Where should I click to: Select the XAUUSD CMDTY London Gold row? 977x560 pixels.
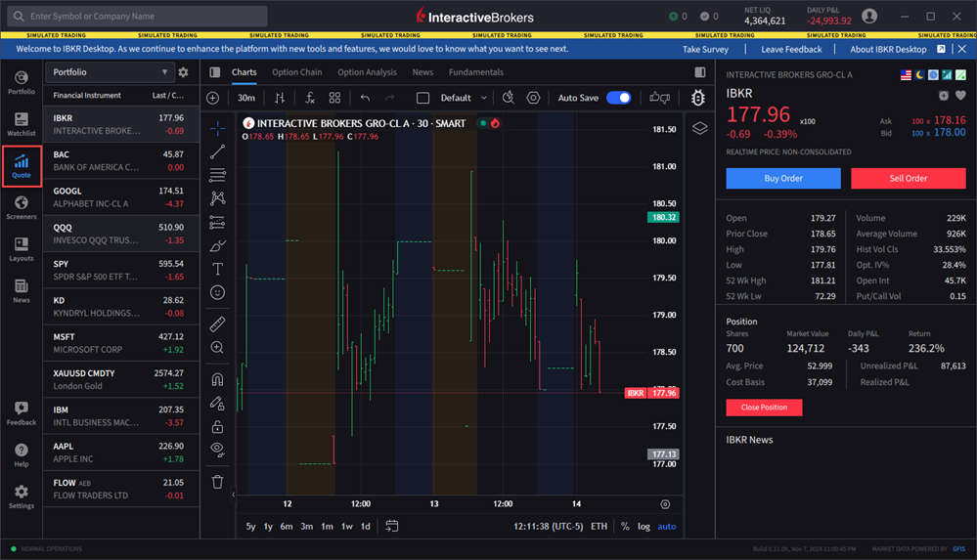click(121, 379)
